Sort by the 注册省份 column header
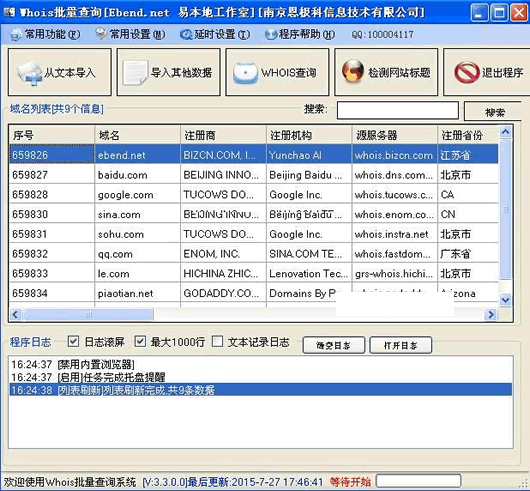 click(468, 135)
